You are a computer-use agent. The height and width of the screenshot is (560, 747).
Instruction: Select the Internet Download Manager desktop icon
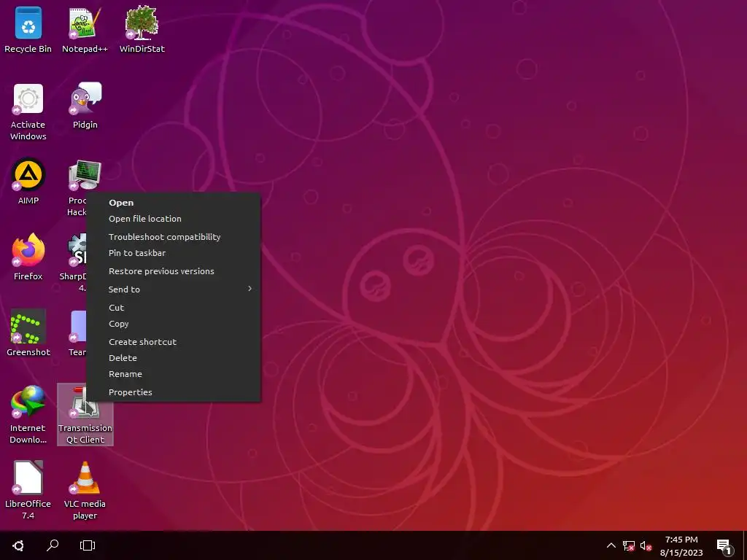pos(28,415)
